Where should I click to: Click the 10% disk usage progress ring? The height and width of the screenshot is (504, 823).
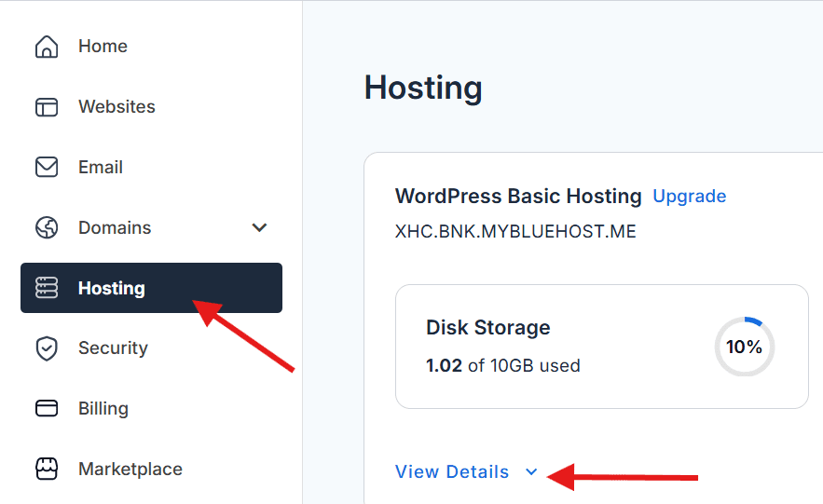click(745, 347)
